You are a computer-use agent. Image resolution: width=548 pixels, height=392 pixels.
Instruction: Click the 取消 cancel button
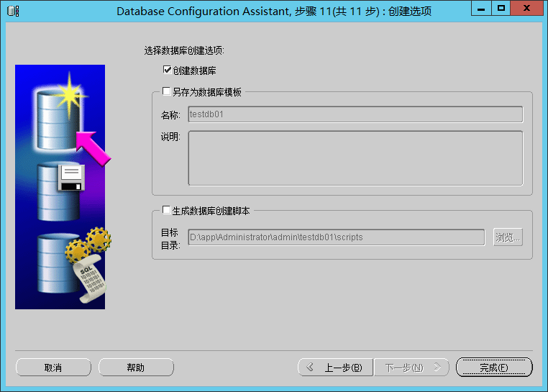click(53, 368)
